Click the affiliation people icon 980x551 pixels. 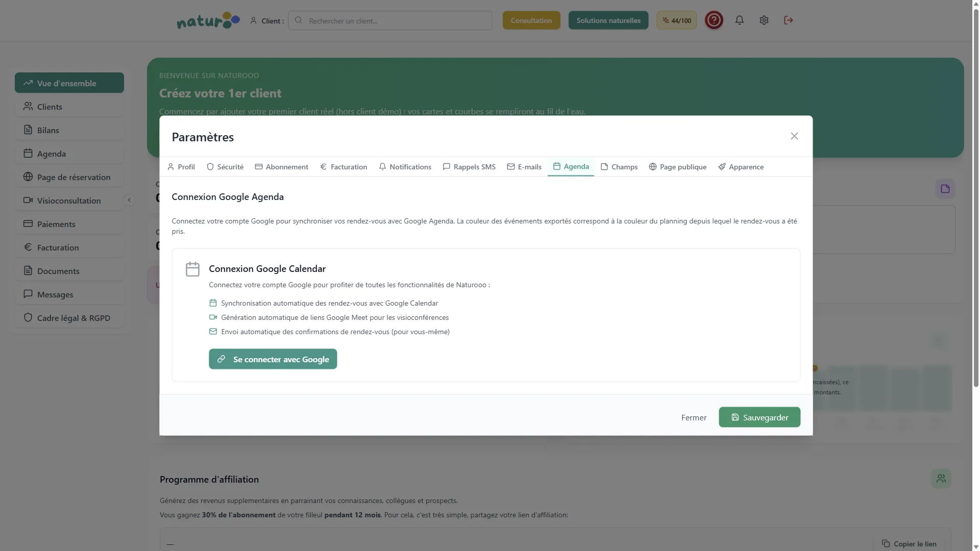941,479
